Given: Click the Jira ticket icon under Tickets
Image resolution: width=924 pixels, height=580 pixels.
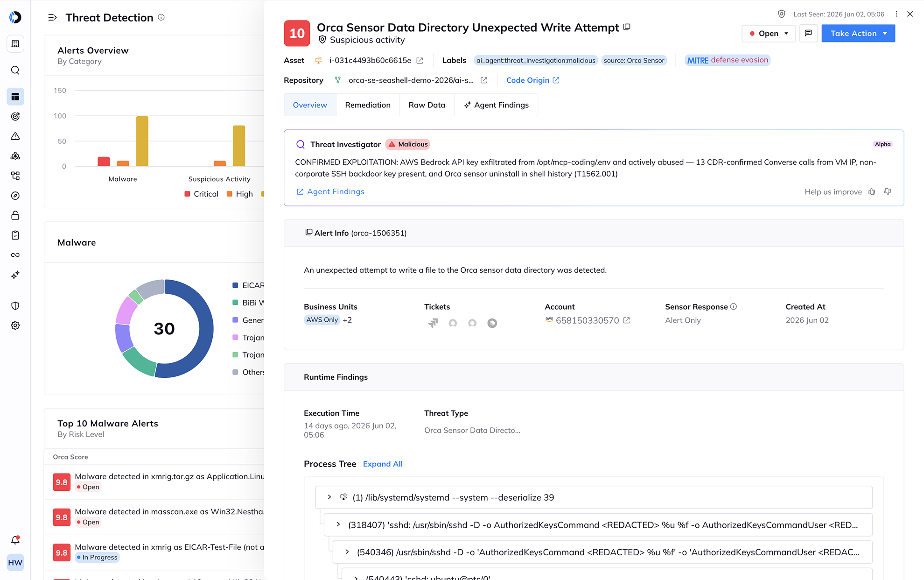Looking at the screenshot, I should [433, 323].
